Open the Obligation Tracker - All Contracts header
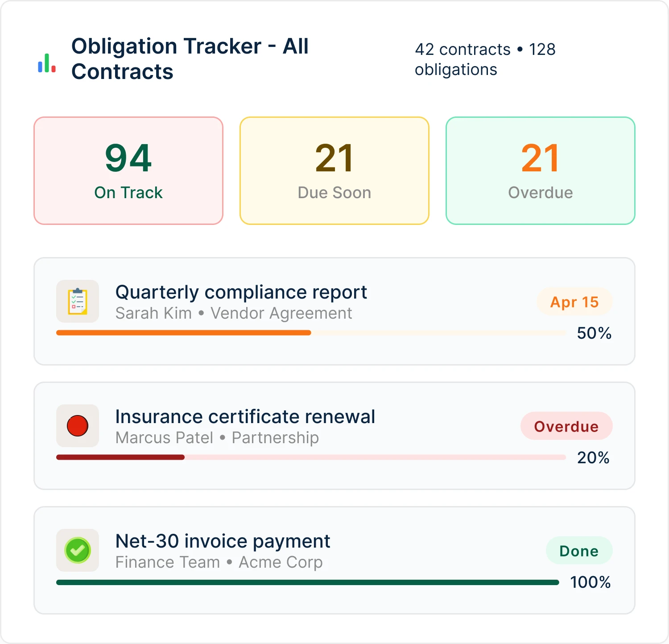Screen dimensions: 669x644 (x=190, y=58)
